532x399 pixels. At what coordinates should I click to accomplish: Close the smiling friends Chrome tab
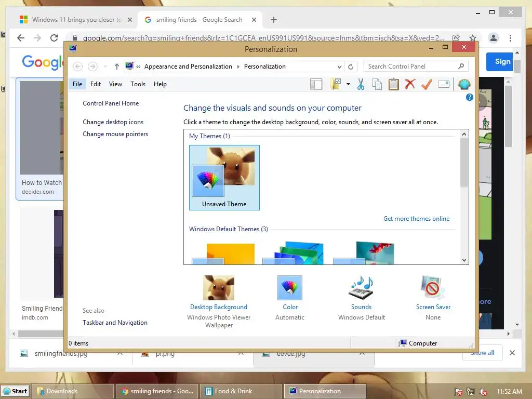(254, 20)
